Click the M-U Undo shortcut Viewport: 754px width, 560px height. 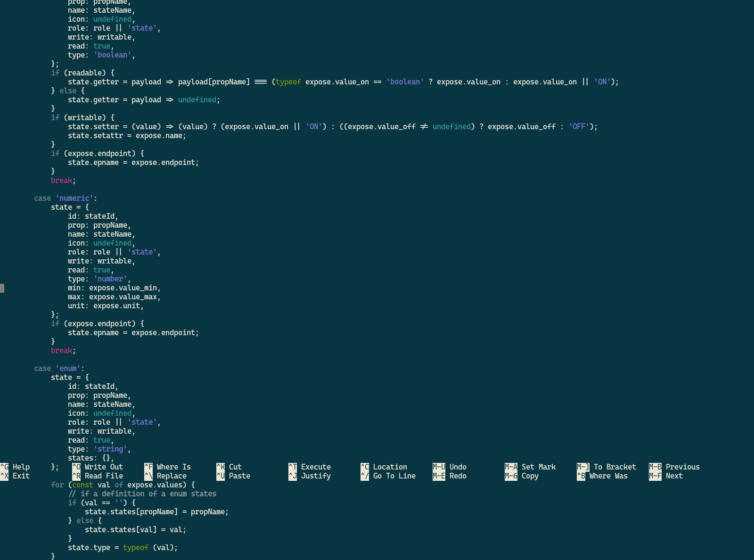click(x=450, y=467)
